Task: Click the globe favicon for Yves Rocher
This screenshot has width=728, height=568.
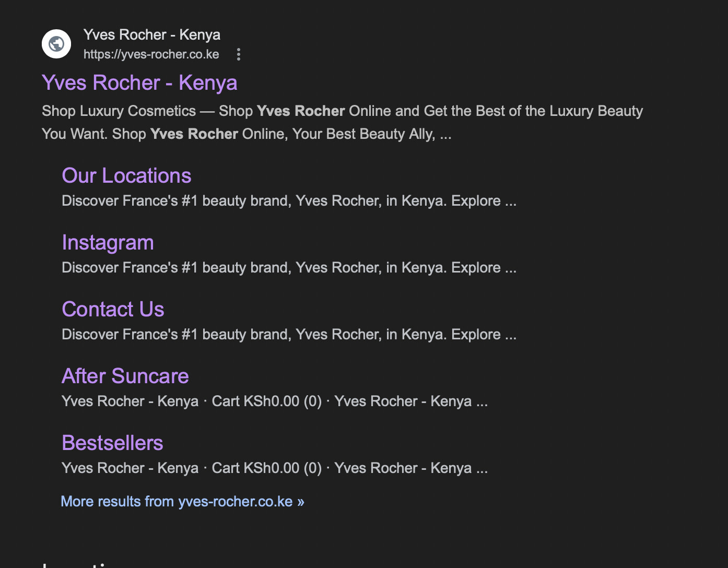Action: [56, 44]
